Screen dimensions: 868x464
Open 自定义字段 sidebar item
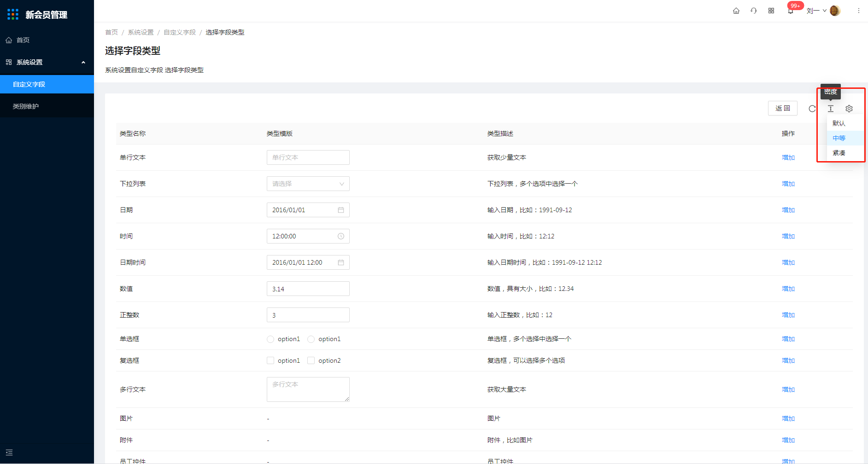point(47,84)
